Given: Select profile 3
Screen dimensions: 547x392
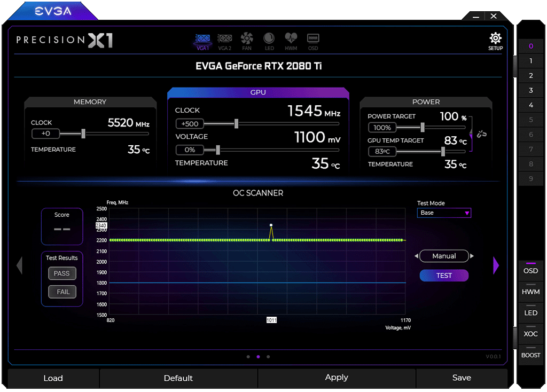Looking at the screenshot, I should click(x=530, y=90).
